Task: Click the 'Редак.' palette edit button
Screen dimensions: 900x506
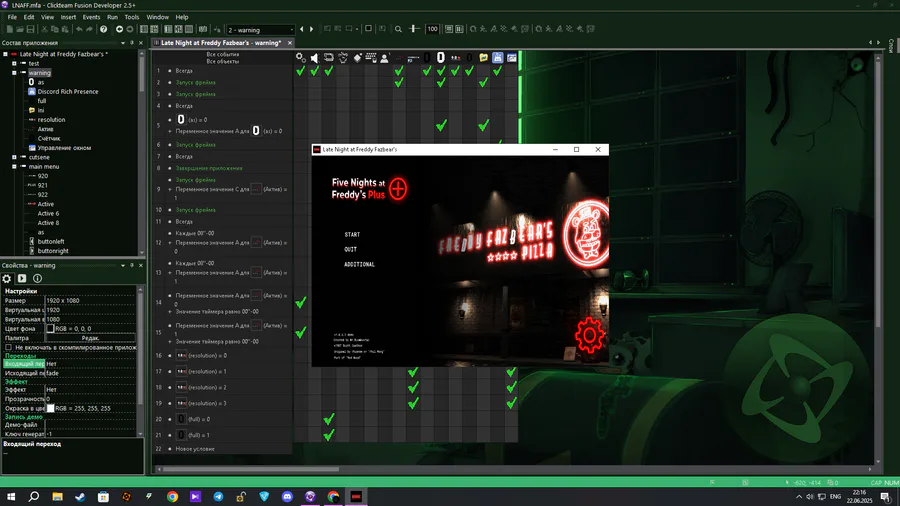Action: (90, 338)
